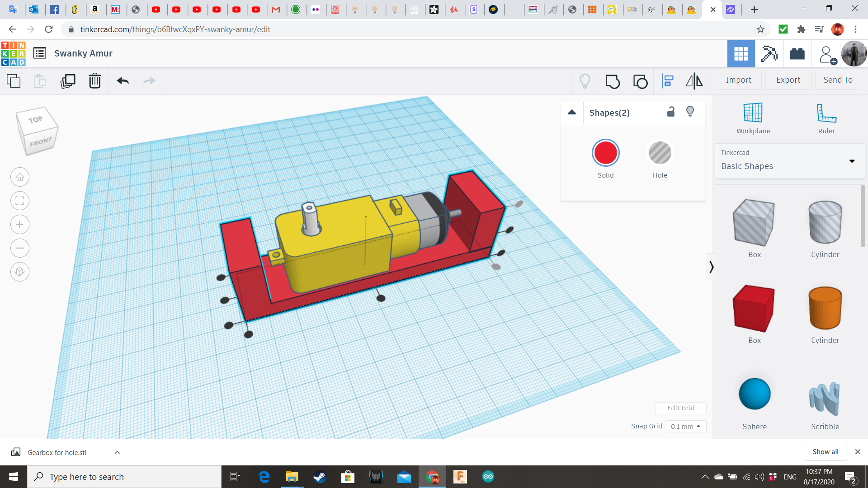Click the red Solid color swatch
Screen dimensions: 868x488
(x=605, y=153)
